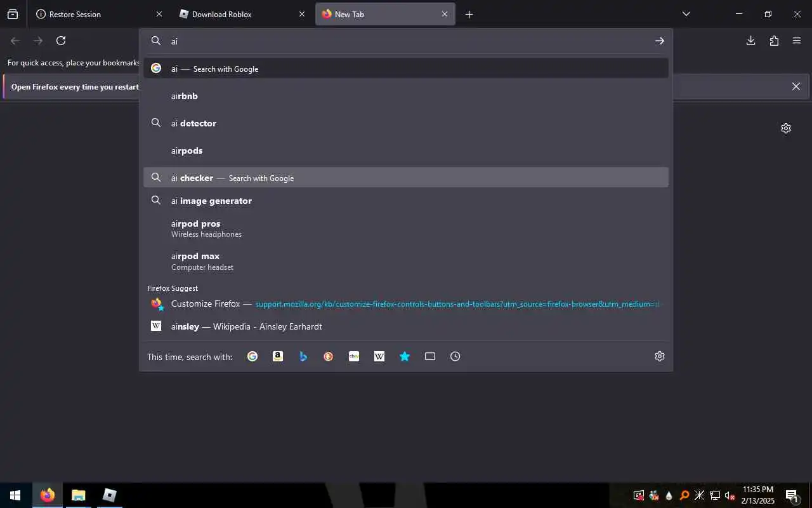Screen dimensions: 812x508
Task: Switch to the Download Roblox tab
Action: [242, 14]
